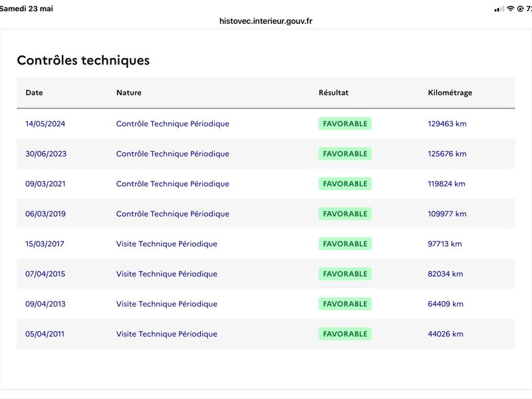Open the 15/03/2017 Visite Technique Périodique entry
The height and width of the screenshot is (399, 532).
pyautogui.click(x=167, y=244)
